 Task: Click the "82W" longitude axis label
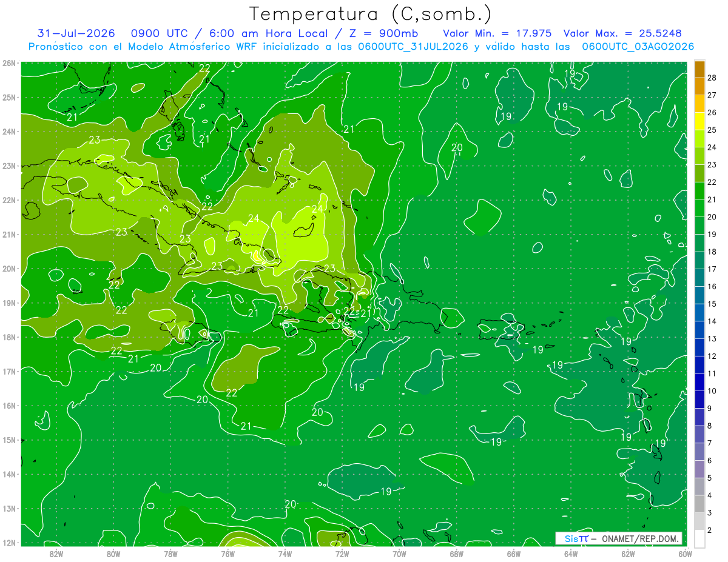coord(56,554)
